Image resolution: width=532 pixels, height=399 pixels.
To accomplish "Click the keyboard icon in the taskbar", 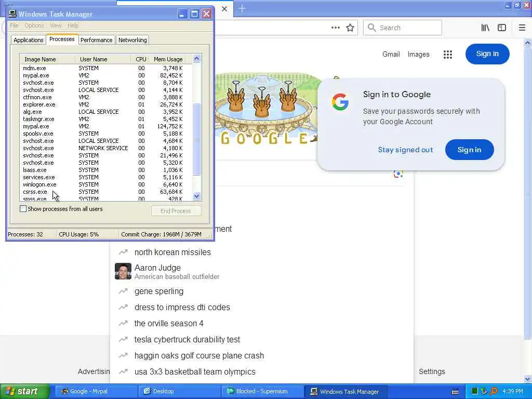I will click(455, 392).
